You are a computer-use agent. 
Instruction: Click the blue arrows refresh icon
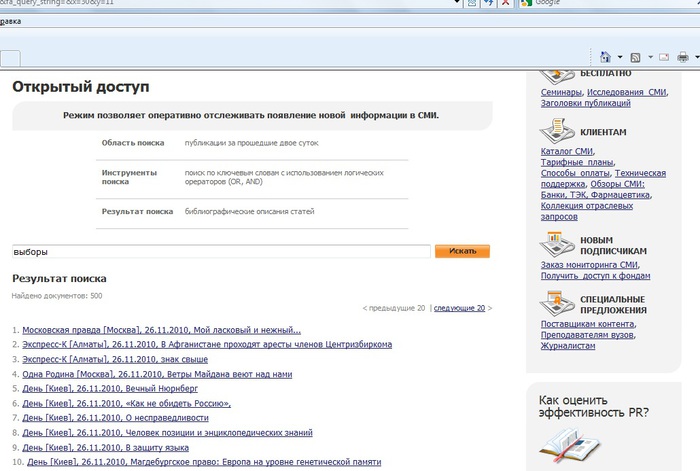[488, 3]
